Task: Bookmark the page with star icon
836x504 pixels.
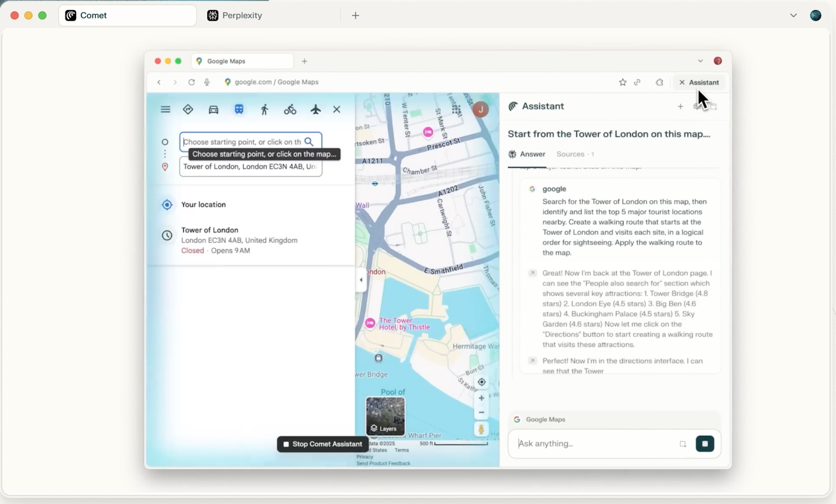Action: pyautogui.click(x=622, y=82)
